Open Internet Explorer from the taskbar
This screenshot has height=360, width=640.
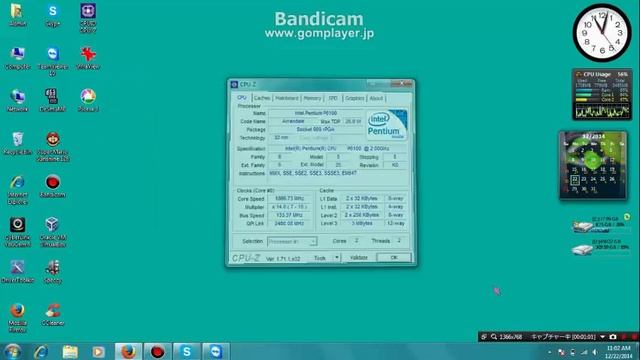tap(41, 351)
